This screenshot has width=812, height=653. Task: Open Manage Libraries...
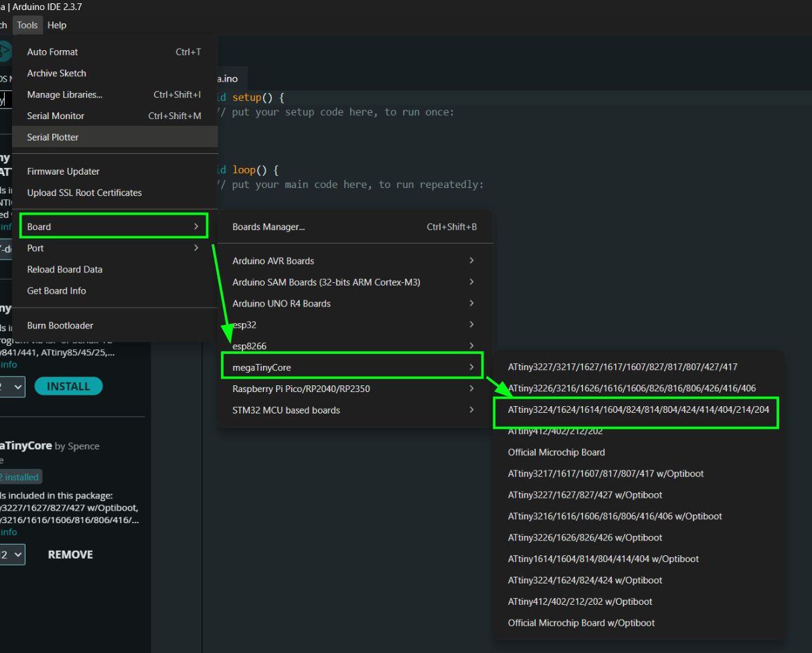click(114, 95)
